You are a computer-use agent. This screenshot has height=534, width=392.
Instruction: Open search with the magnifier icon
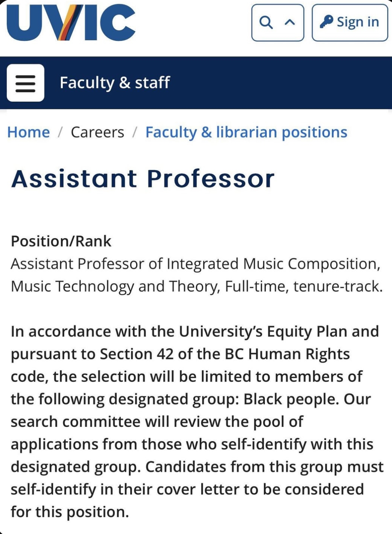tap(266, 23)
